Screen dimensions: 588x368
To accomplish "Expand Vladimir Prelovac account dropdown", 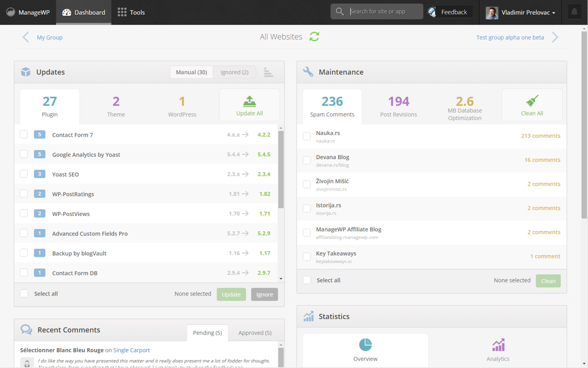I will point(521,12).
